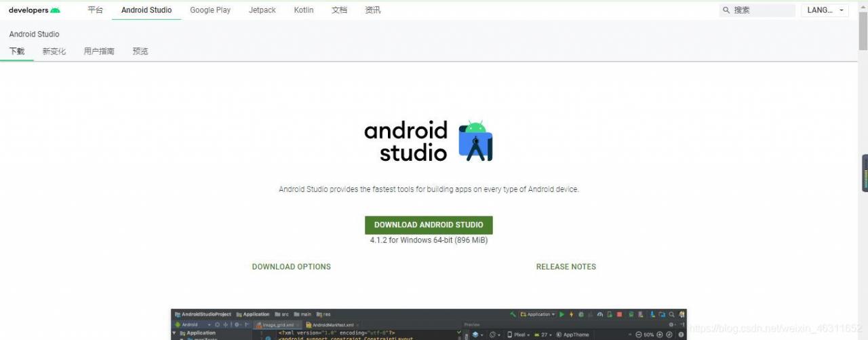Click 'res' breadcrumb in IDE screenshot
The image size is (868, 340).
(323, 314)
